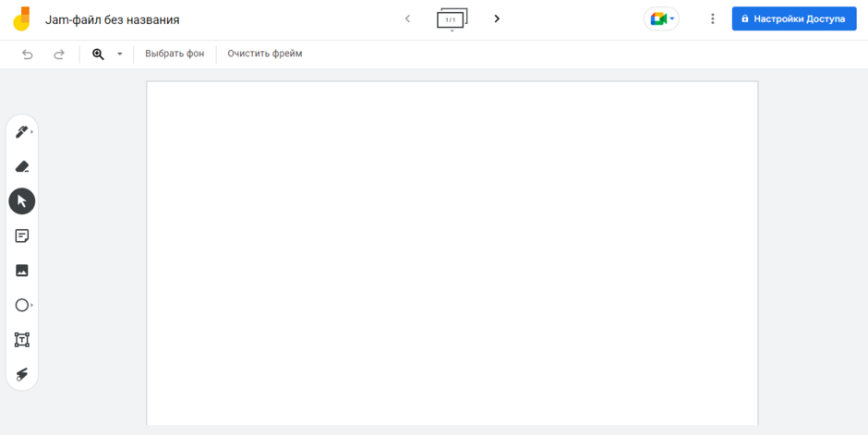Go to the previous frame arrow
Image resolution: width=868 pixels, height=435 pixels.
pyautogui.click(x=408, y=18)
